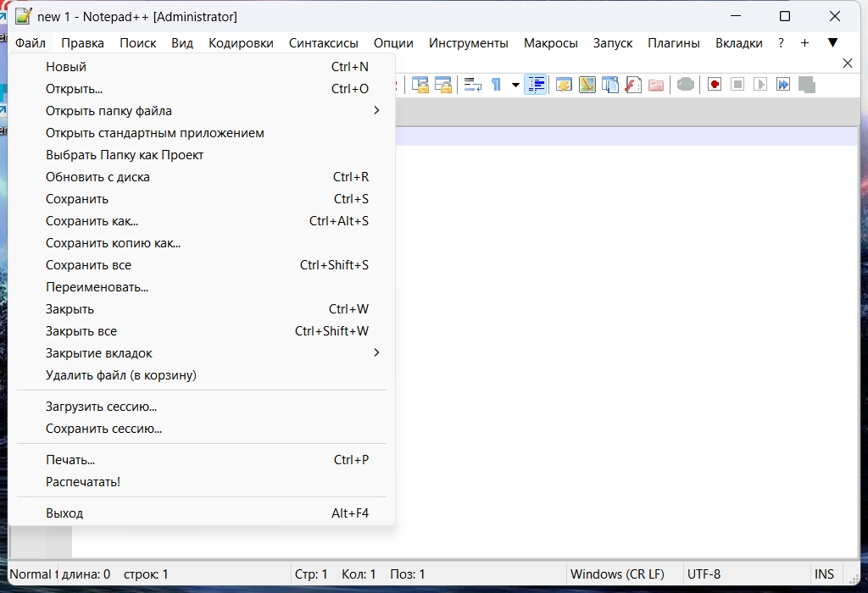Viewport: 868px width, 593px height.
Task: Open the 'Файл' menu bar item
Action: click(x=31, y=43)
